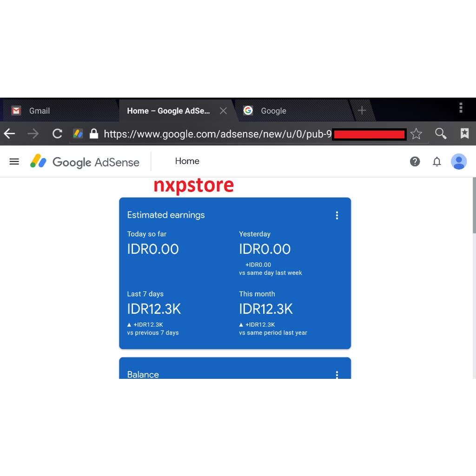The image size is (476, 476).
Task: Open a new browser tab
Action: click(x=362, y=111)
